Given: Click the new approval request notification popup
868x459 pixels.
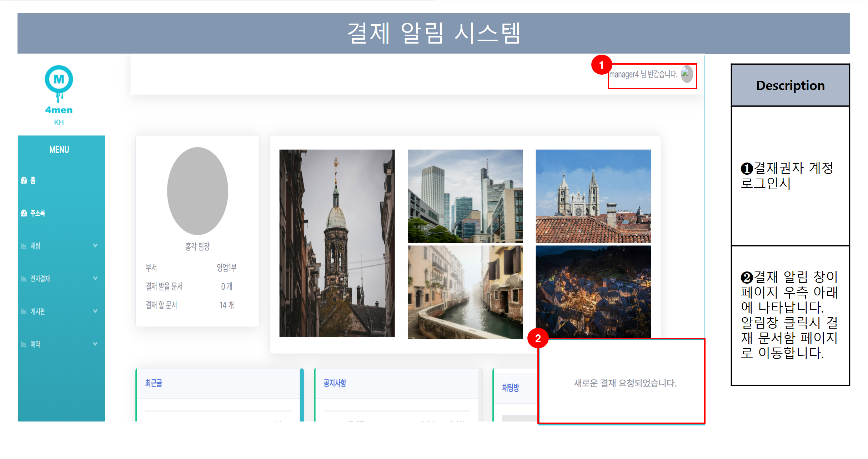Looking at the screenshot, I should click(x=625, y=383).
